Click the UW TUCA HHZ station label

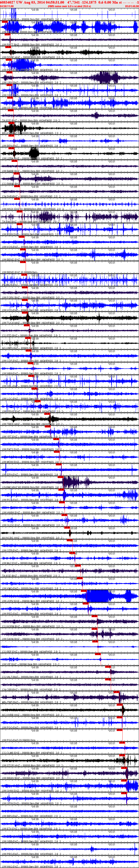[x=10, y=323]
